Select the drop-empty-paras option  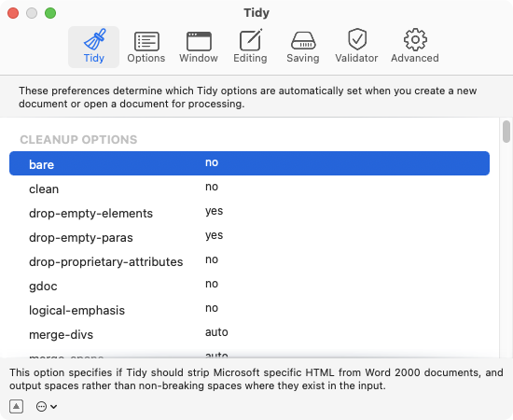click(249, 237)
